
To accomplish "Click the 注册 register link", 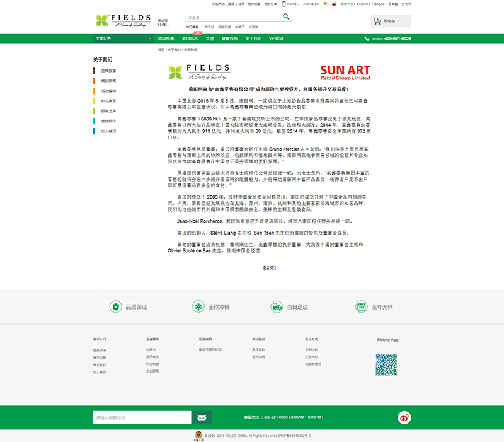I will (241, 4).
